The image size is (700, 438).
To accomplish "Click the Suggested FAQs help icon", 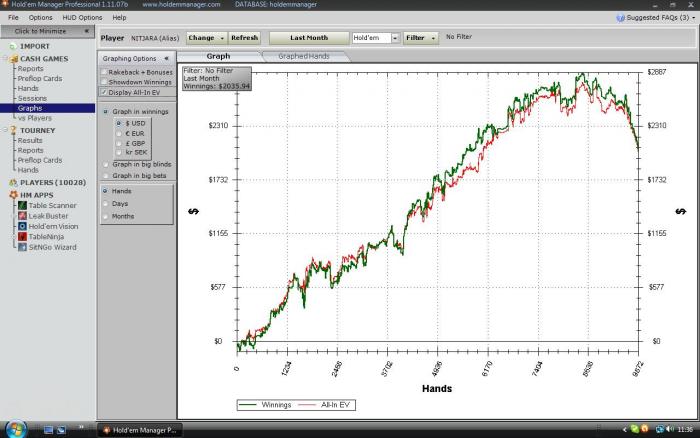I will click(x=620, y=18).
